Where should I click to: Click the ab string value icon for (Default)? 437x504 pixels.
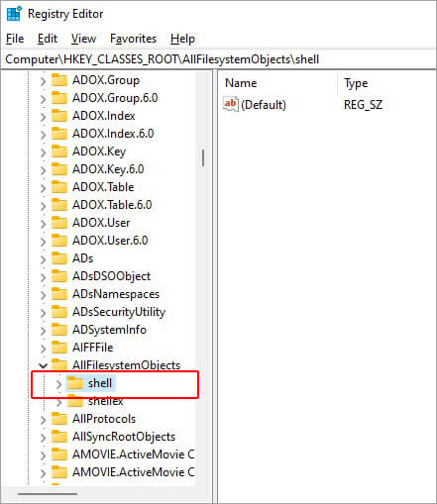pos(231,104)
